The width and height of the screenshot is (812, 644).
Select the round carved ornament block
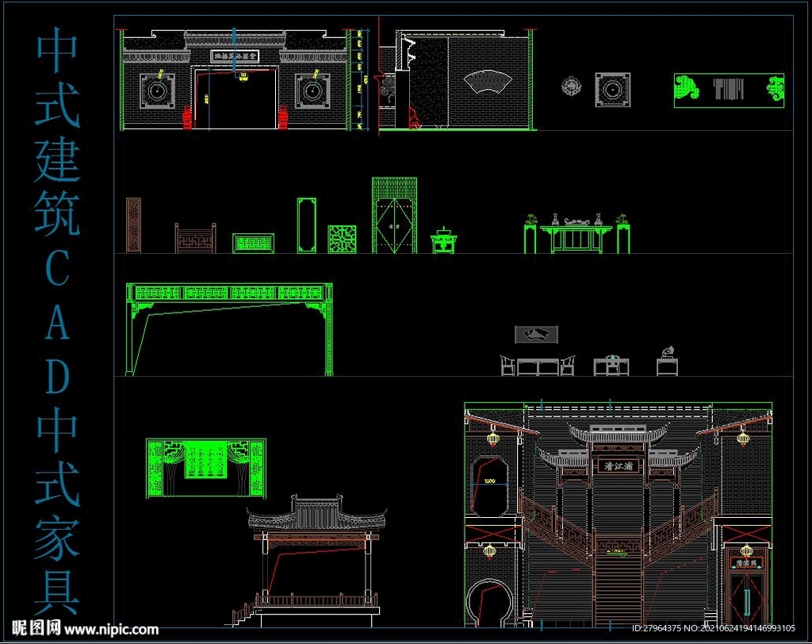(572, 86)
